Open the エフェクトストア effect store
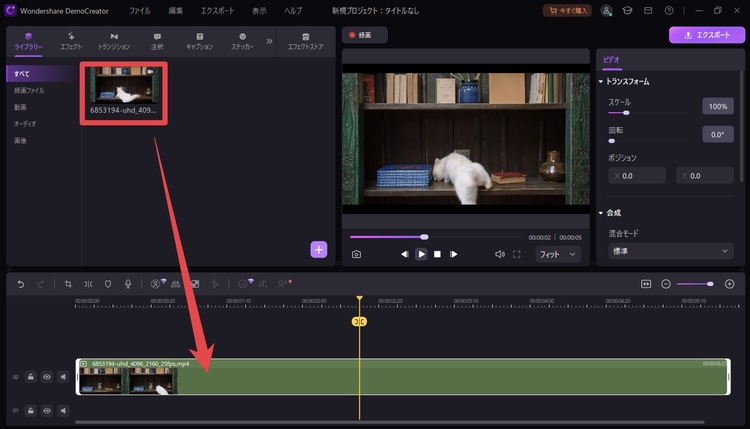750x429 pixels. 305,42
